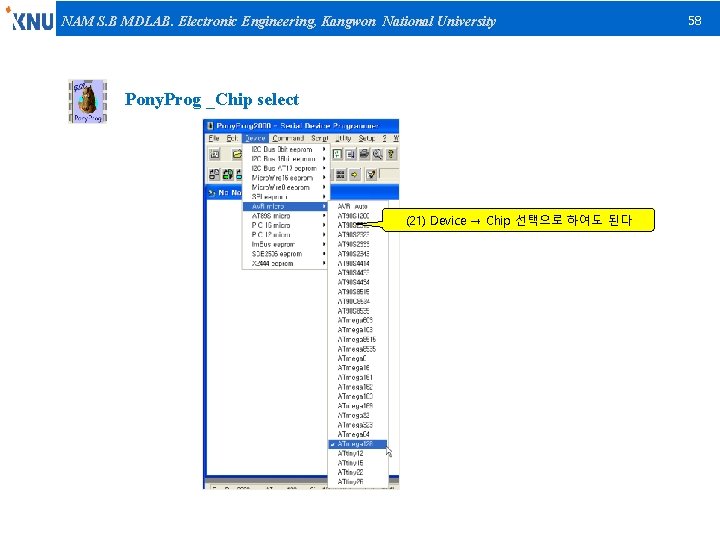Image resolution: width=720 pixels, height=540 pixels.
Task: Click the PonyProg horse application icon
Action: (x=87, y=101)
